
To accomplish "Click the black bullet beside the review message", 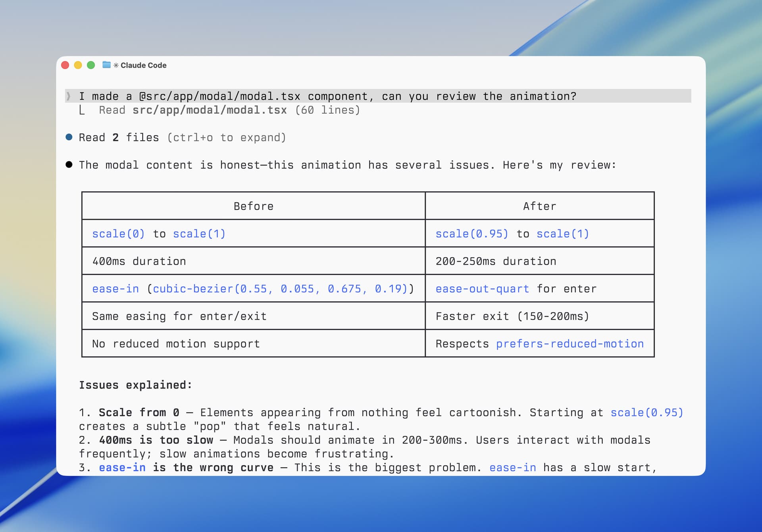I will point(69,165).
